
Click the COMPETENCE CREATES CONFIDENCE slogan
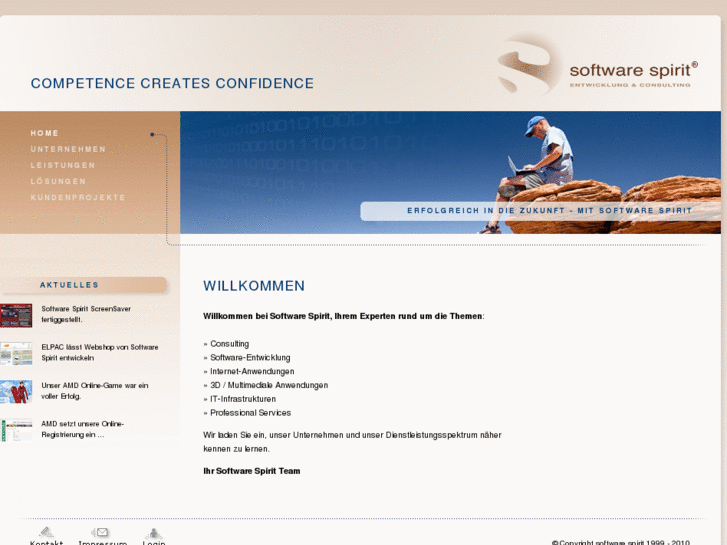[x=172, y=83]
